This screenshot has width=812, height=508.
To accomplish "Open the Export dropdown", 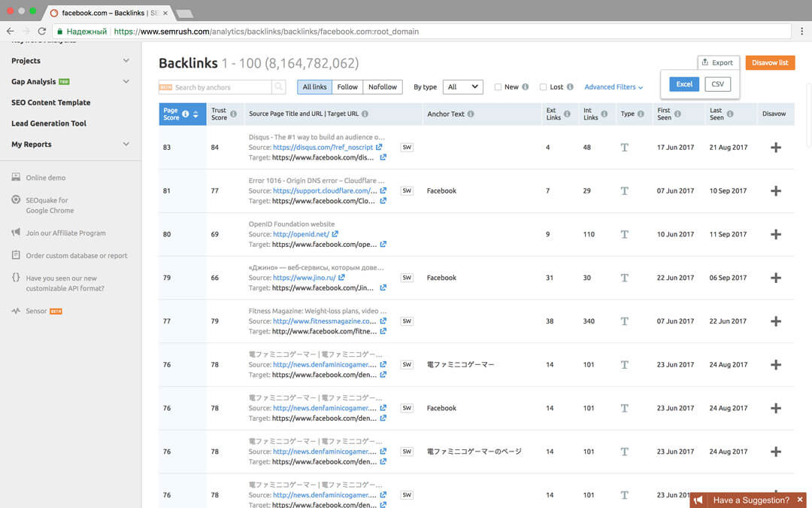I will pos(718,62).
